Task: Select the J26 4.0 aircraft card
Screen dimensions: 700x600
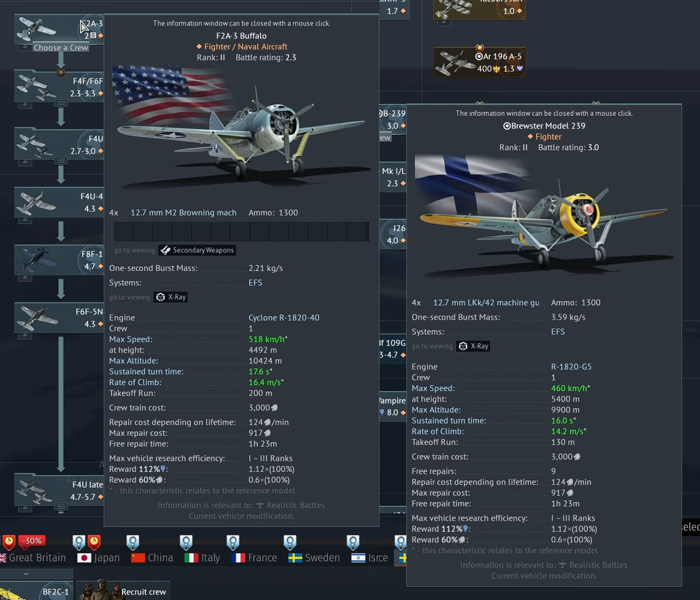Action: point(393,234)
